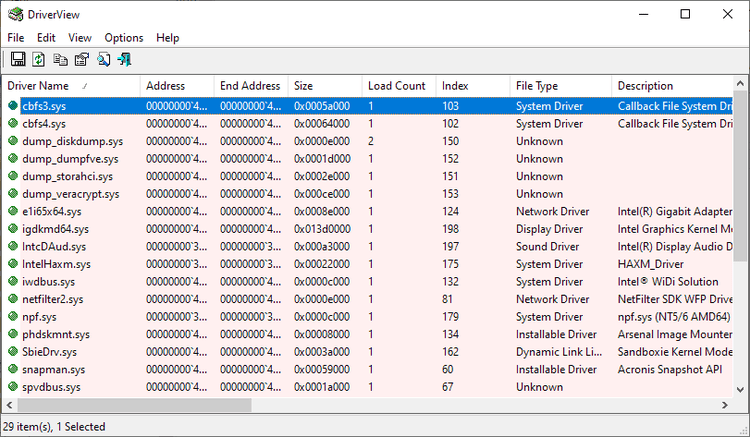Open the Properties toolbar icon

pyautogui.click(x=82, y=59)
